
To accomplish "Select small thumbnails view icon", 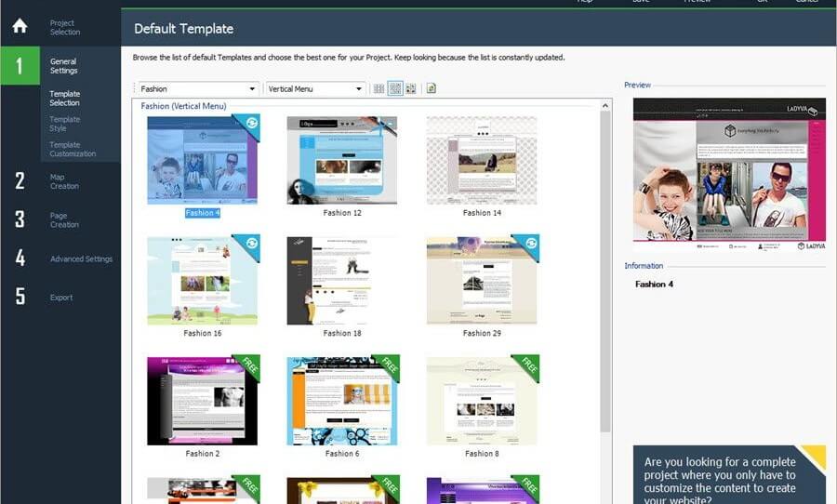I will pos(379,88).
